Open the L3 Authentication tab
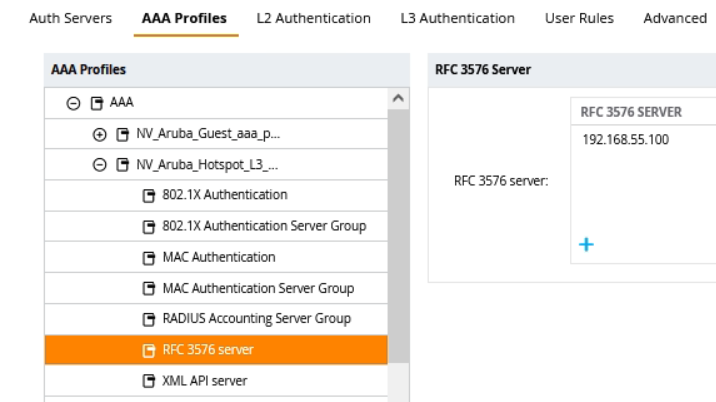 tap(457, 18)
